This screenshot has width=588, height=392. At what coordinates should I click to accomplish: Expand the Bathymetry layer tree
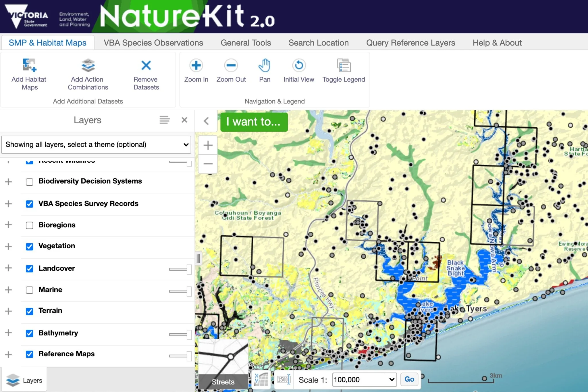tap(8, 333)
